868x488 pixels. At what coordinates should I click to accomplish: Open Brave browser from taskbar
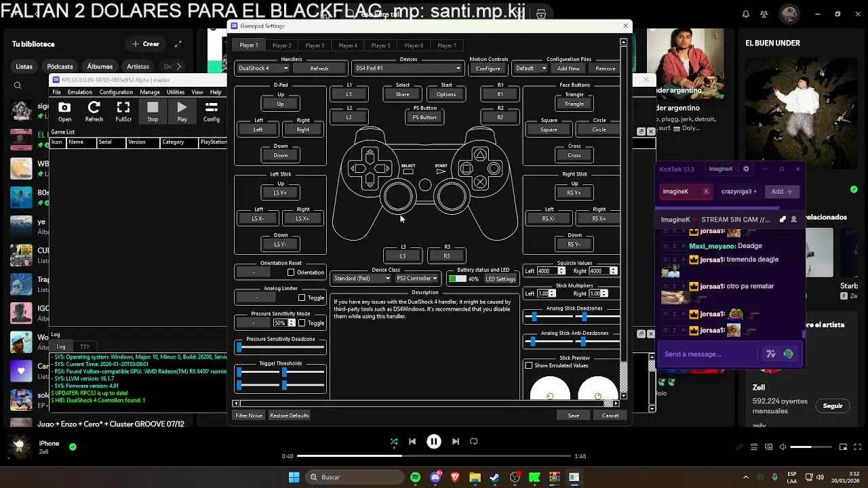pos(455,477)
